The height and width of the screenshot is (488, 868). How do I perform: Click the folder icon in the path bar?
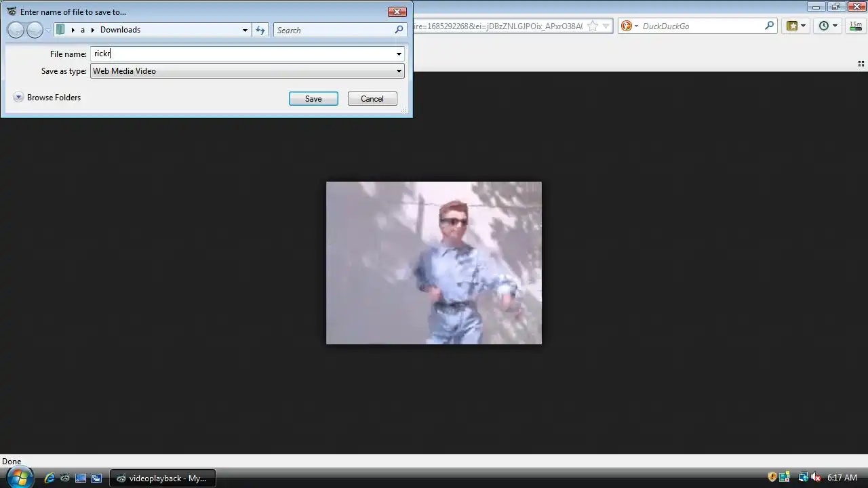(x=60, y=30)
